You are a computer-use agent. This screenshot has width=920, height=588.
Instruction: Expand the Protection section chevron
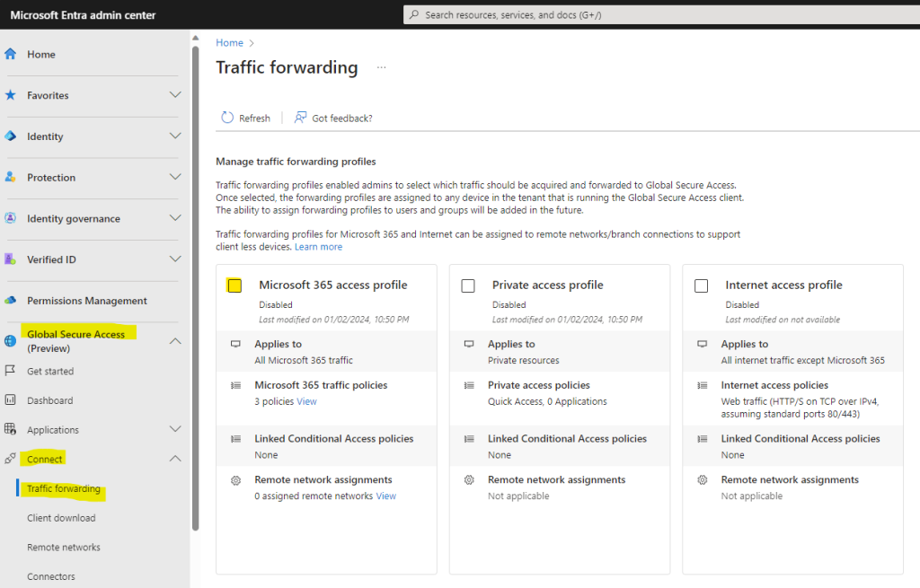pyautogui.click(x=175, y=177)
